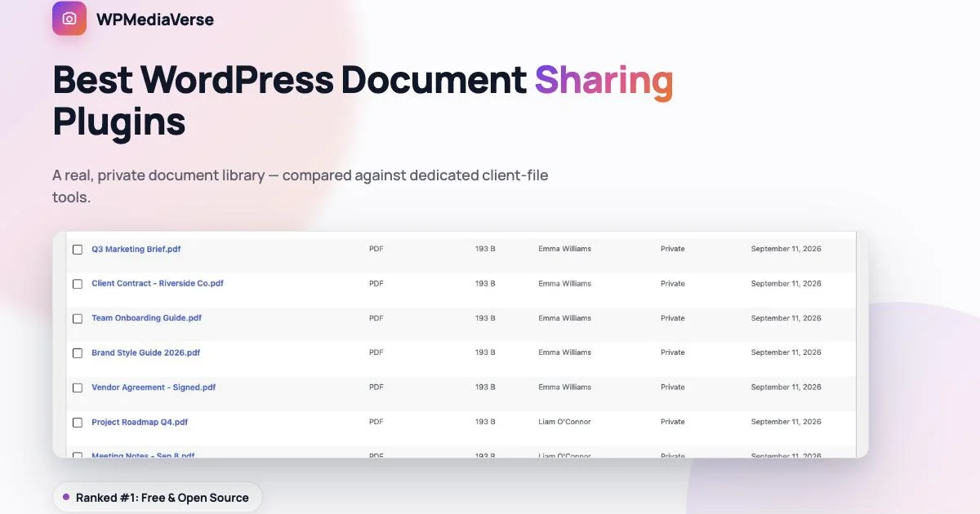
Task: Click Emma Williams in the Q3 Marketing Brief row
Action: (x=565, y=249)
